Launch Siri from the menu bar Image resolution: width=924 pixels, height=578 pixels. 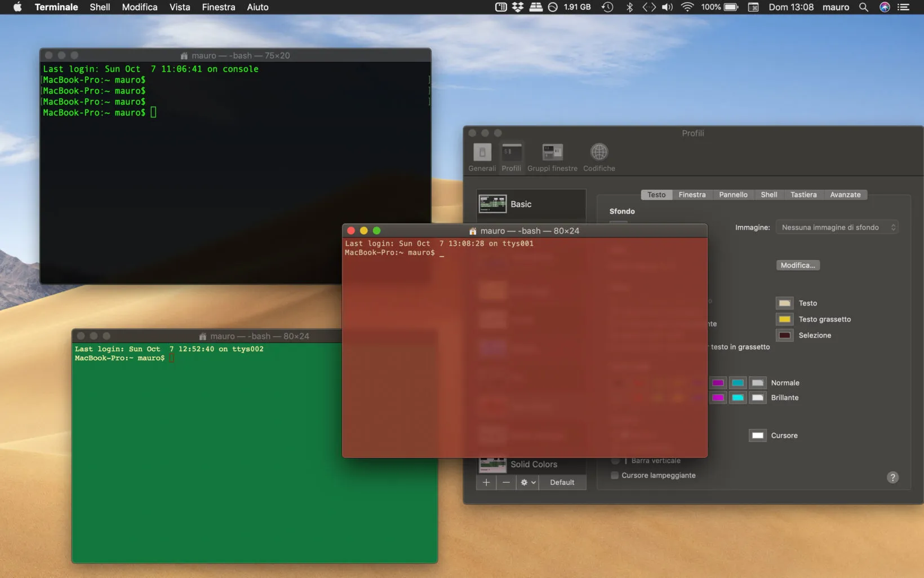885,7
